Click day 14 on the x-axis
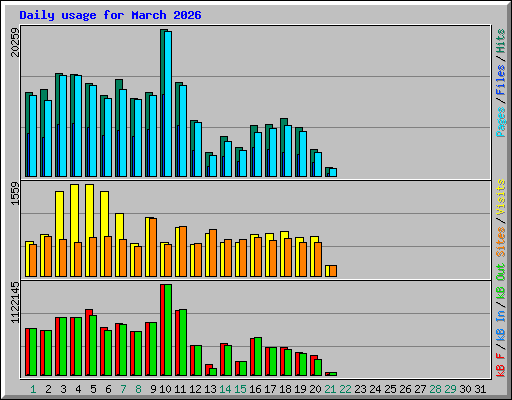This screenshot has height=400, width=512. pyautogui.click(x=225, y=389)
